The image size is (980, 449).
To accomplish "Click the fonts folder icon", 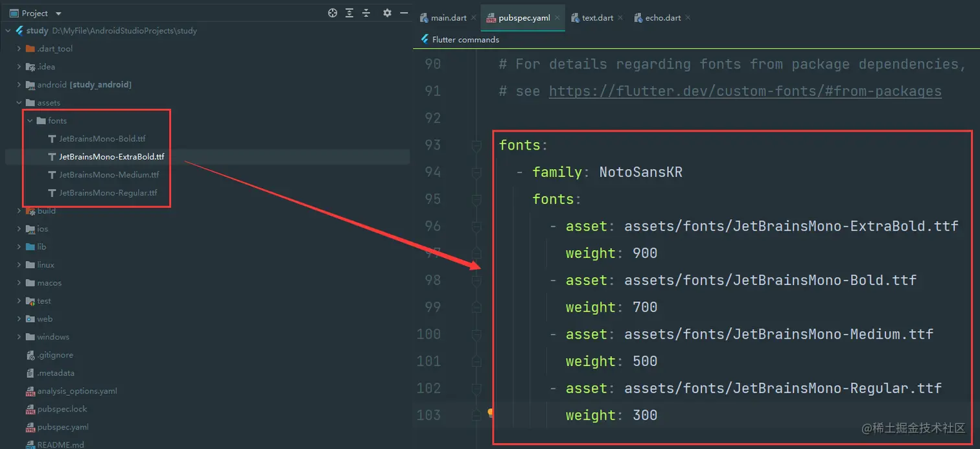I will [x=41, y=121].
